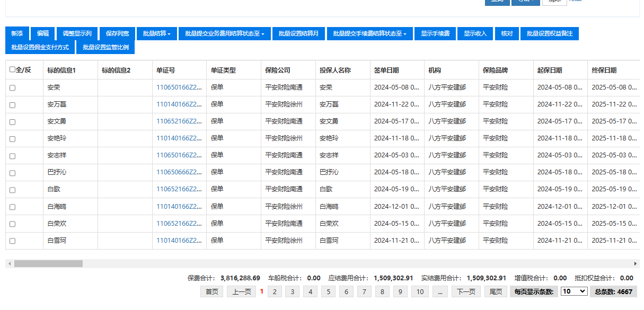
Task: Expand the 批量结算 dropdown menu
Action: point(156,33)
